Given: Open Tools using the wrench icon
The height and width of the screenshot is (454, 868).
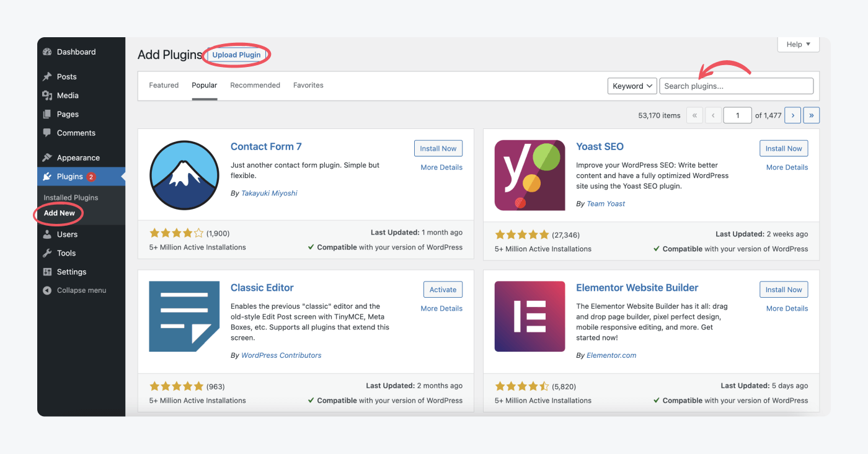Looking at the screenshot, I should coord(48,253).
